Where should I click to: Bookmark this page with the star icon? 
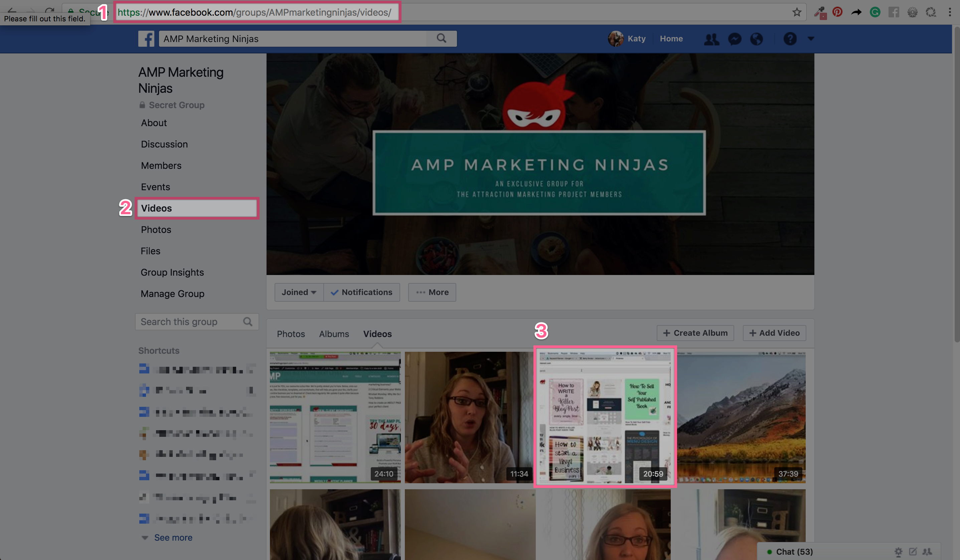pyautogui.click(x=797, y=12)
